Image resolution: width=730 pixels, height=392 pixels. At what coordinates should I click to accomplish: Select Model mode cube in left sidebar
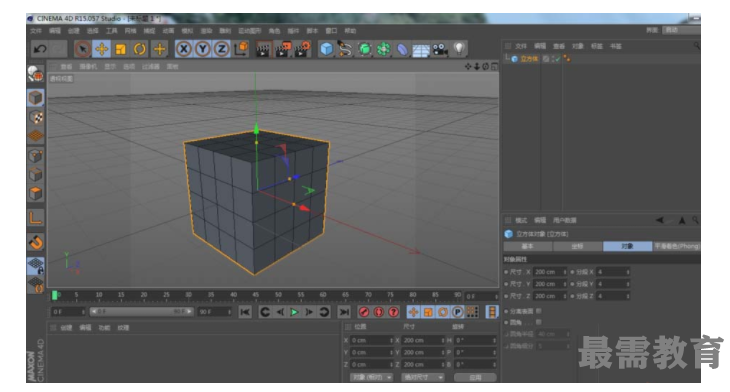[x=35, y=98]
